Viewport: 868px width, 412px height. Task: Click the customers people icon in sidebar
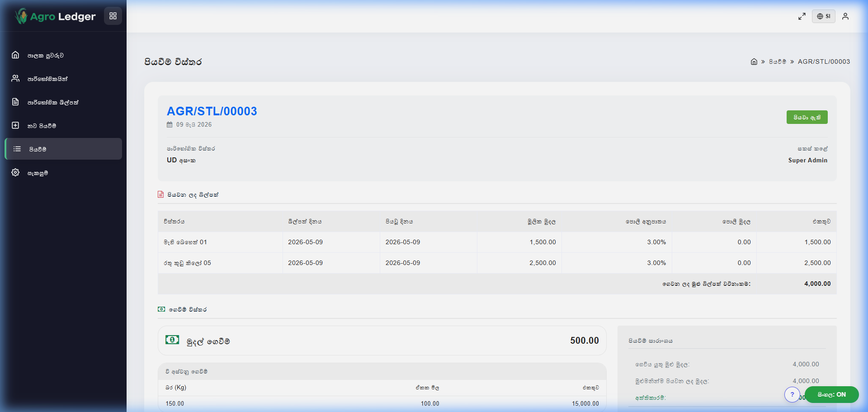15,79
